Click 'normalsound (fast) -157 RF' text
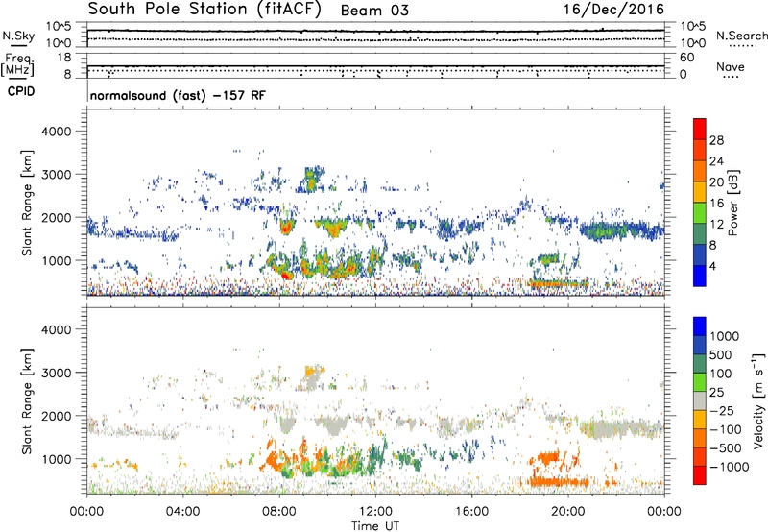The height and width of the screenshot is (532, 768). [x=178, y=95]
